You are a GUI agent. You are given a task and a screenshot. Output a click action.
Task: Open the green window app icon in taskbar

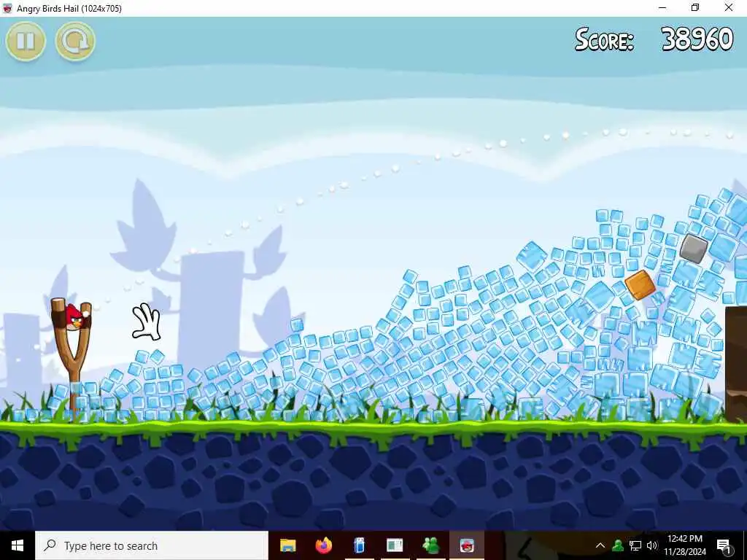pos(395,545)
